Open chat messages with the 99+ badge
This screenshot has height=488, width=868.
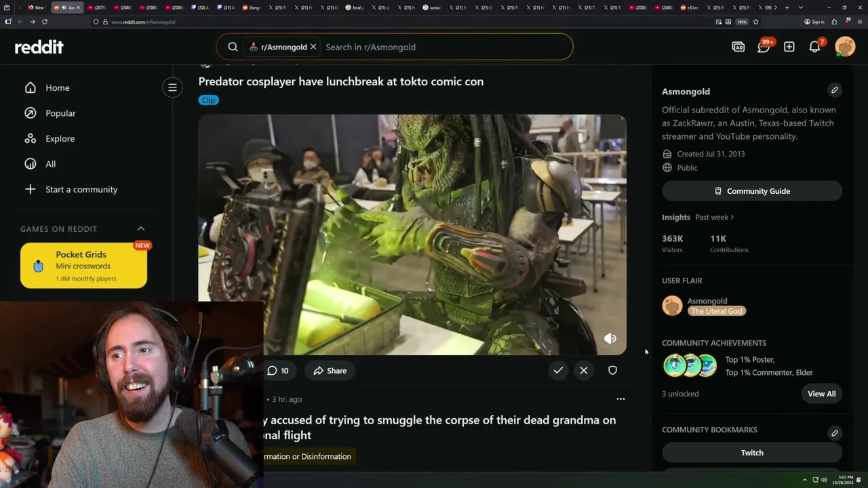(764, 46)
